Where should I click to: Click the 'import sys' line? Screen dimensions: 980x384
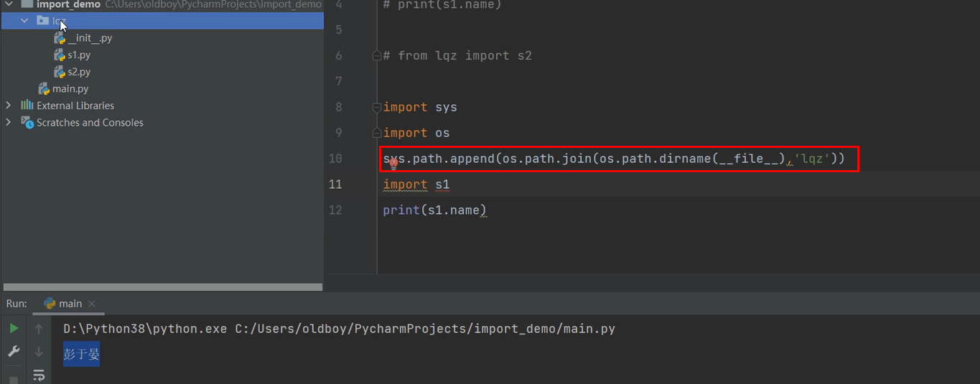pos(420,107)
